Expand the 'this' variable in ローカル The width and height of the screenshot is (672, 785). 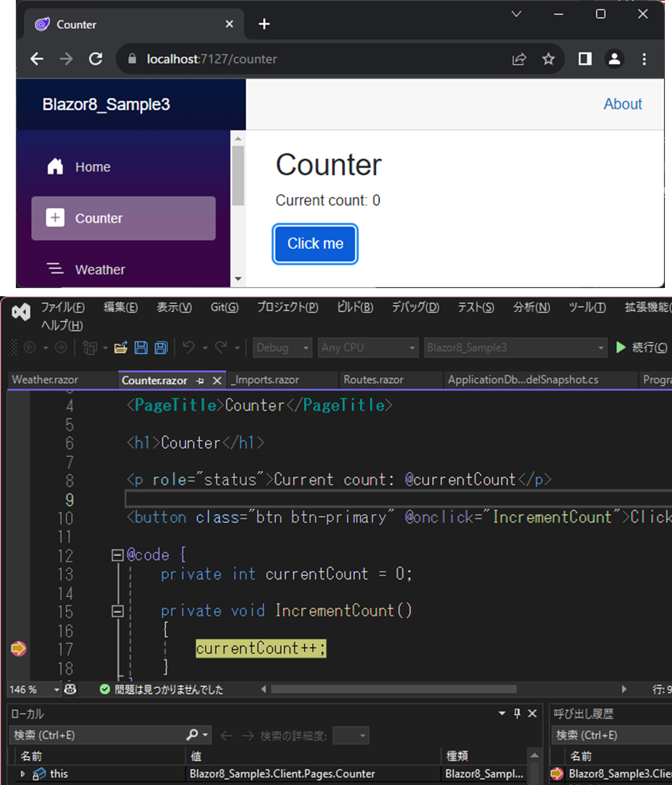coord(22,773)
